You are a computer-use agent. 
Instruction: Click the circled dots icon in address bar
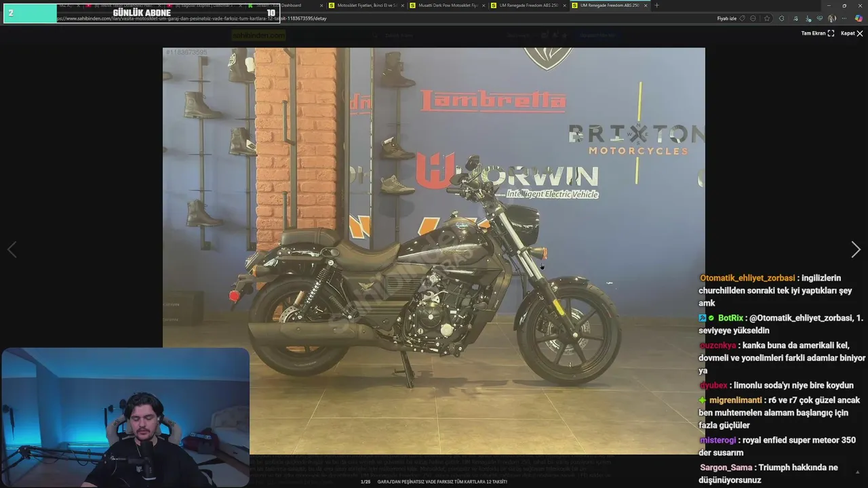tap(753, 18)
